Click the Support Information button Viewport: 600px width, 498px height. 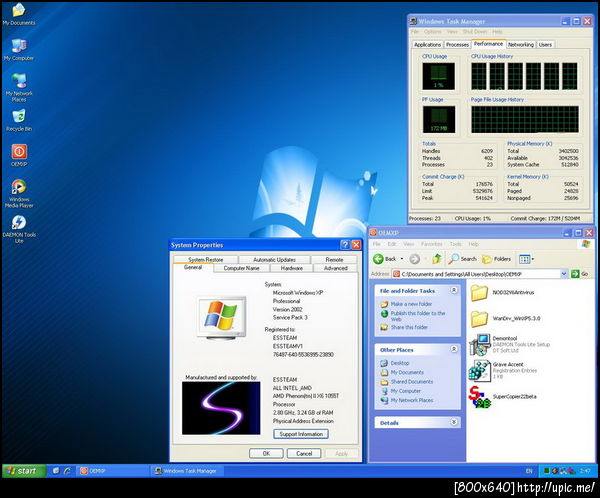click(301, 434)
